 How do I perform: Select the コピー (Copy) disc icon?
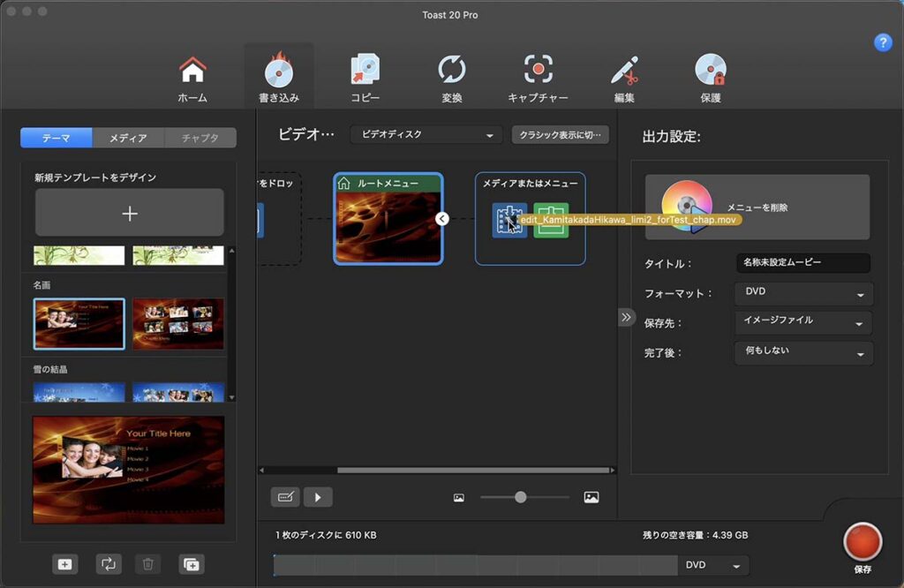365,72
